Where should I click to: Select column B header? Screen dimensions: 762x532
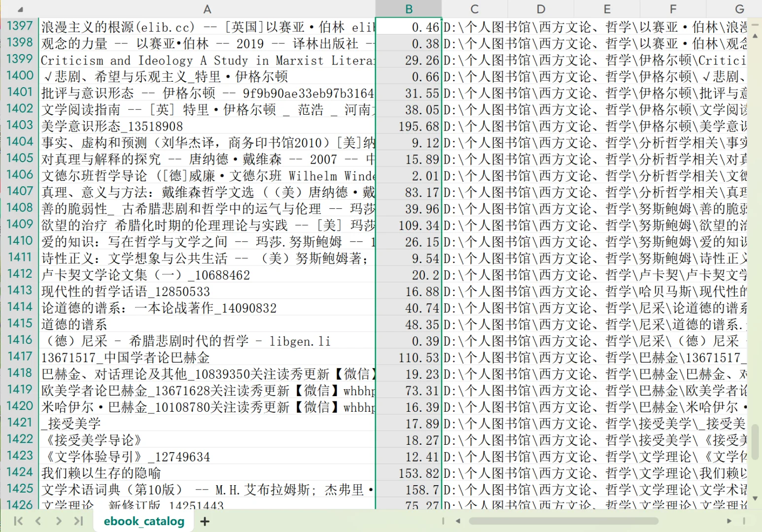(x=409, y=9)
